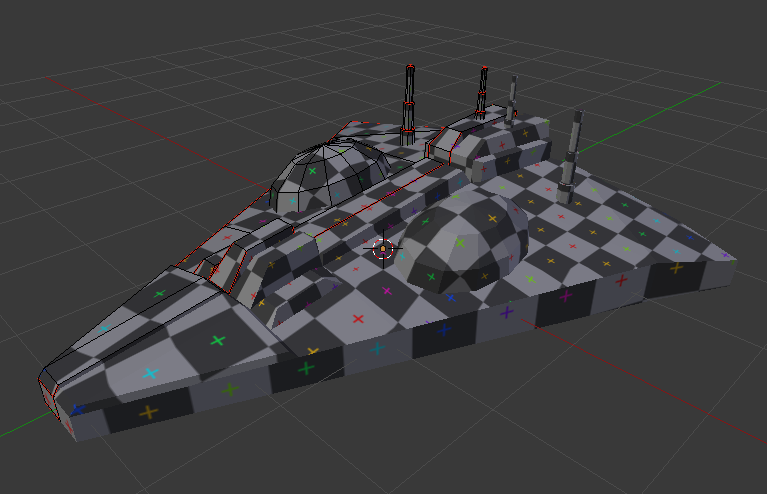Click the red-outlined nose tip of the ship
This screenshot has height=494, width=767.
pyautogui.click(x=50, y=393)
